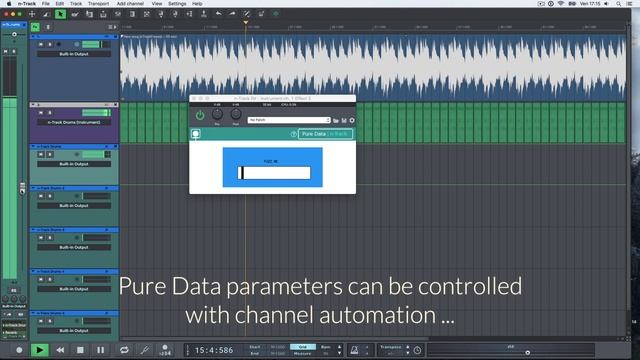Select the fade envelope triangle tool
The height and width of the screenshot is (360, 640).
tap(46, 14)
